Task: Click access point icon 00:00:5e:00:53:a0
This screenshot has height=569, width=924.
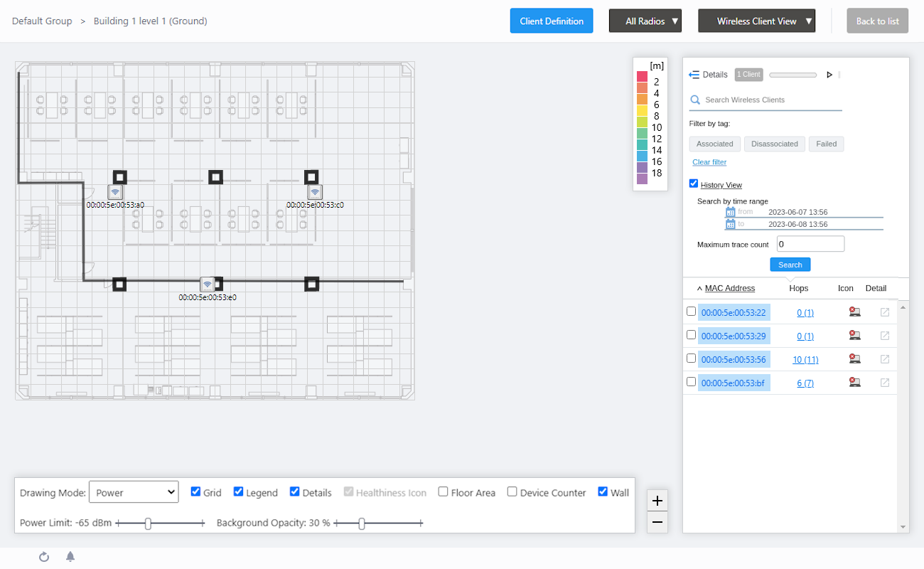Action: [115, 192]
